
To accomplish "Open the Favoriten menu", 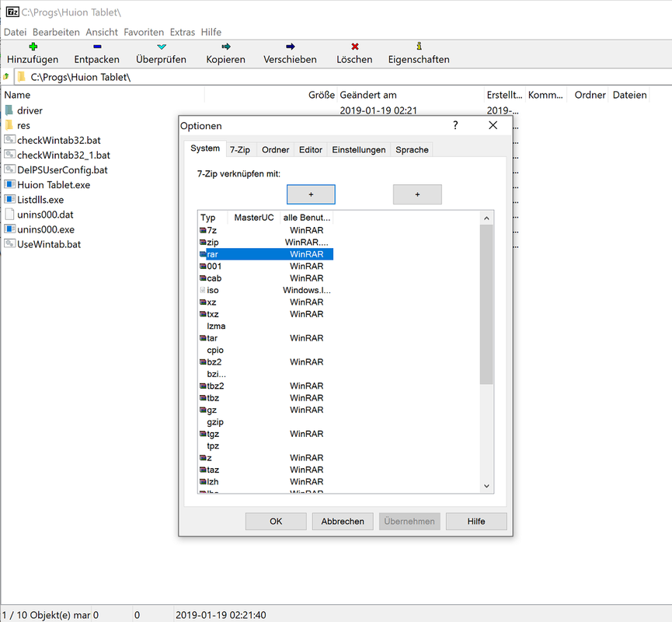I will (x=144, y=32).
